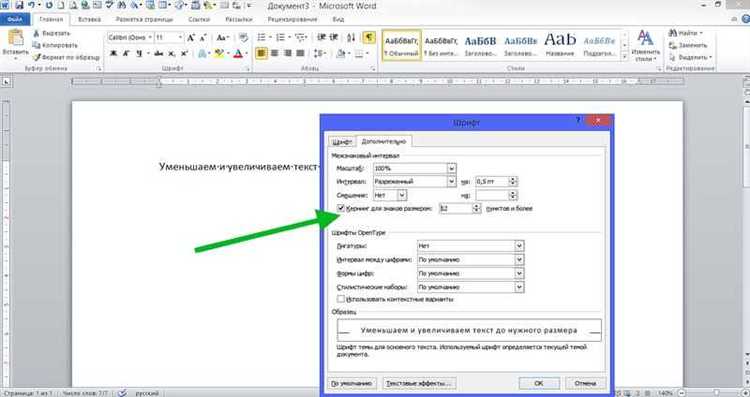This screenshot has height=397, width=750.
Task: Increase the spacing value with stepper
Action: pos(513,179)
